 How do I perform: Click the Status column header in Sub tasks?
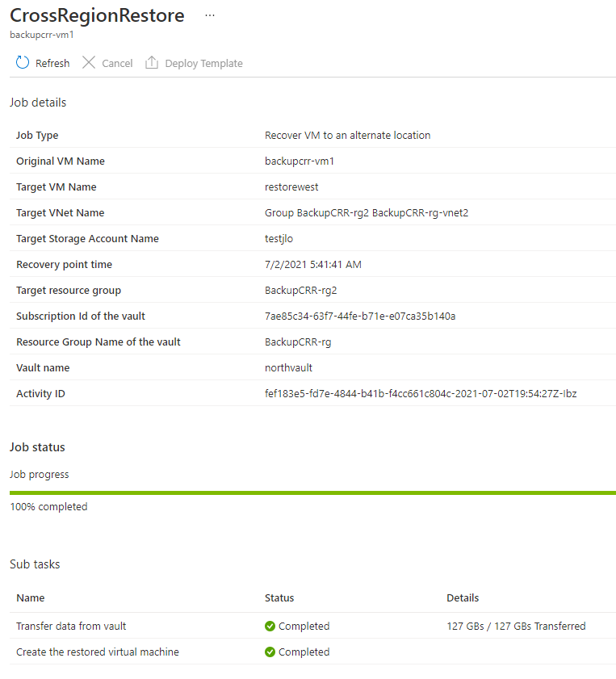(x=279, y=598)
